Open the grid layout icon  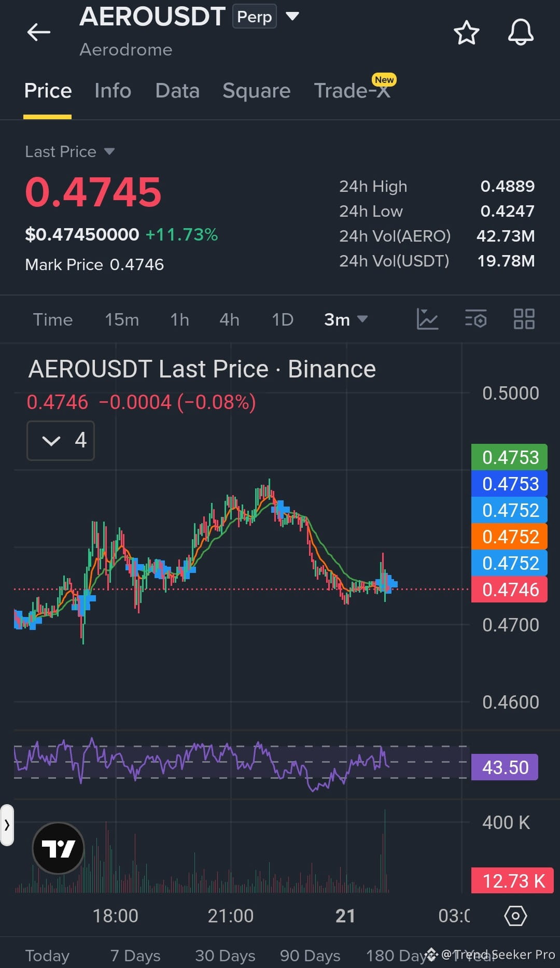pos(524,319)
